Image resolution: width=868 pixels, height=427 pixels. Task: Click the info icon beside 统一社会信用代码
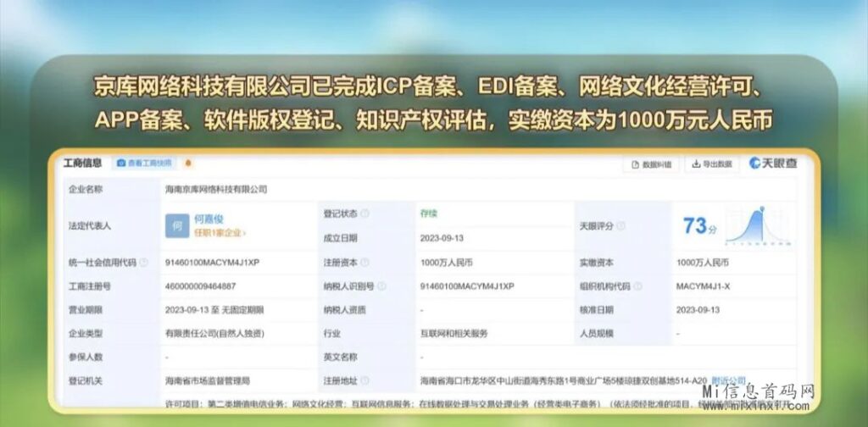click(143, 263)
